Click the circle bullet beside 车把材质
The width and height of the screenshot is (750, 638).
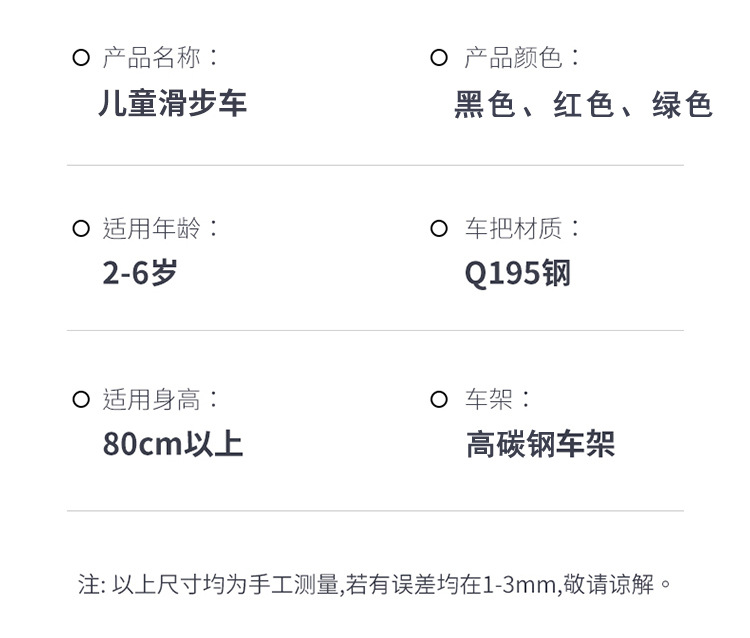[438, 229]
